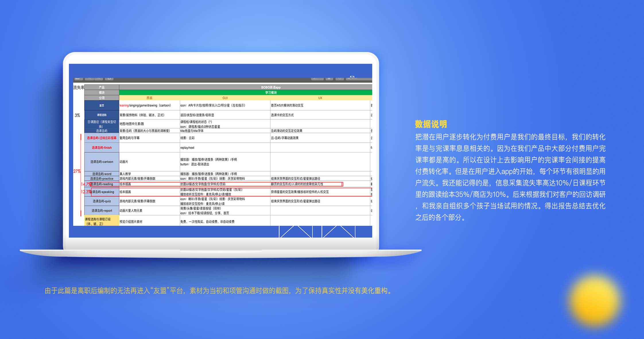644x339 pixels.
Task: Select the GUI column header
Action: (225, 98)
